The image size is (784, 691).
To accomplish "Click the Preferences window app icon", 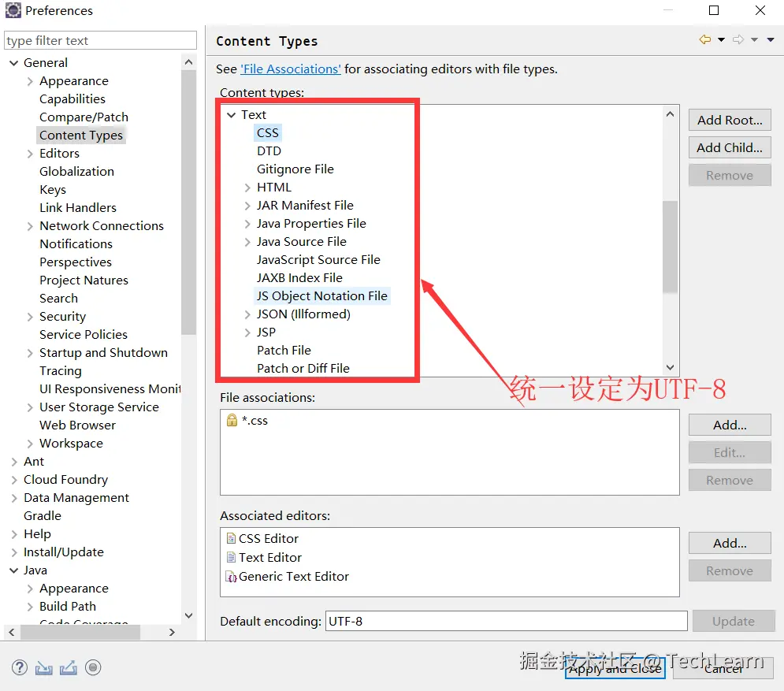I will point(13,10).
